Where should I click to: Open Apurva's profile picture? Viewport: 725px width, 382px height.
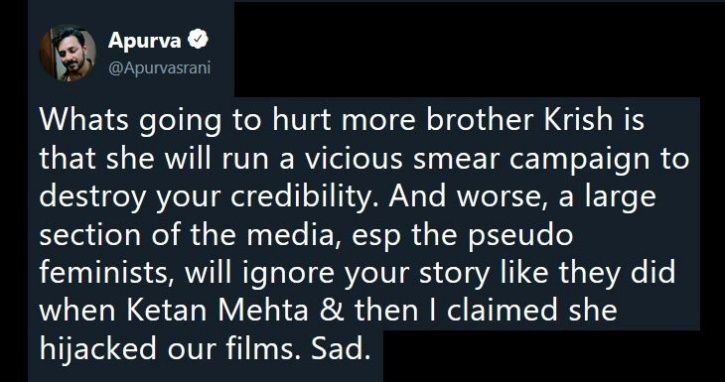pos(68,54)
